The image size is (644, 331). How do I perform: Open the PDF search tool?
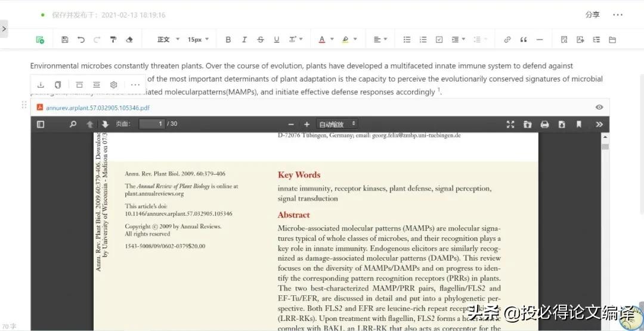point(73,124)
